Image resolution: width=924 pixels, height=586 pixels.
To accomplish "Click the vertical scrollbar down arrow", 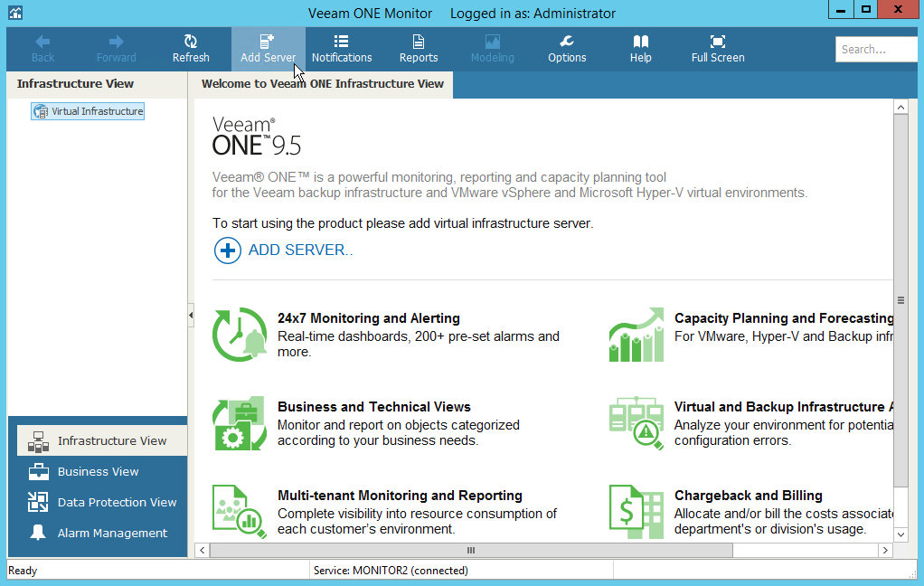I will point(900,534).
